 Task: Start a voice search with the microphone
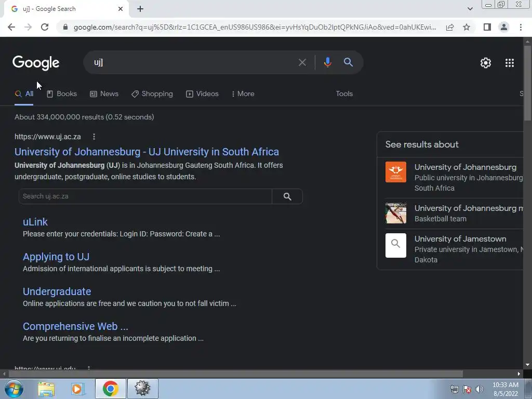coord(327,62)
